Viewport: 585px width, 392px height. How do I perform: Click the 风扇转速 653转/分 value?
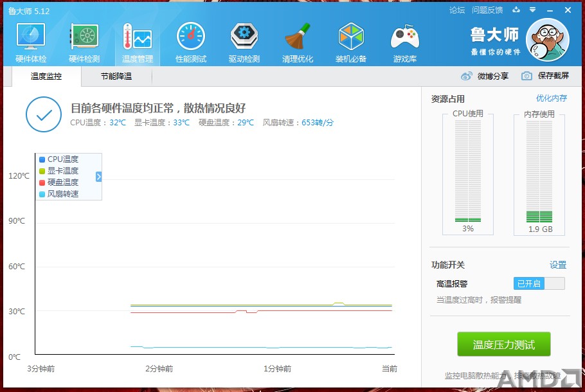point(318,123)
